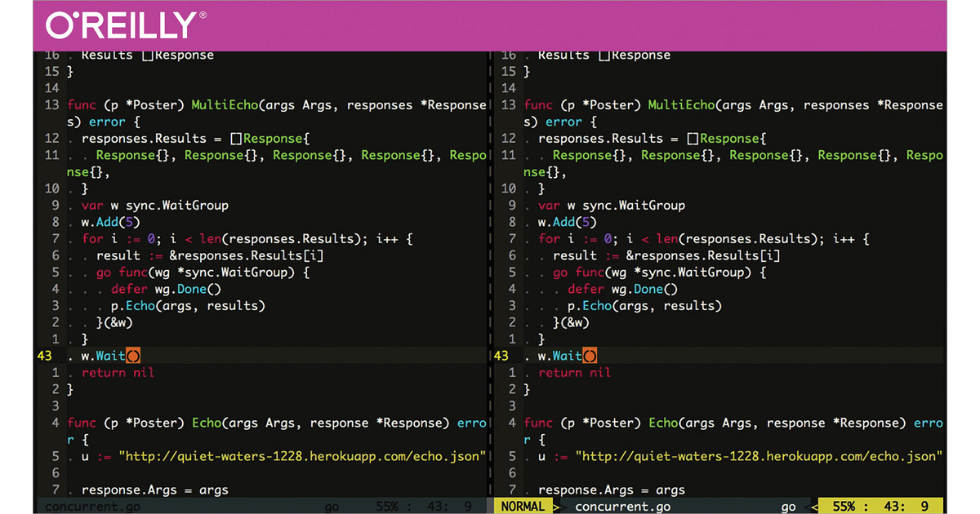Screen dimensions: 980x514
Task: Click the NORMAL mode indicator in the status line
Action: (522, 507)
